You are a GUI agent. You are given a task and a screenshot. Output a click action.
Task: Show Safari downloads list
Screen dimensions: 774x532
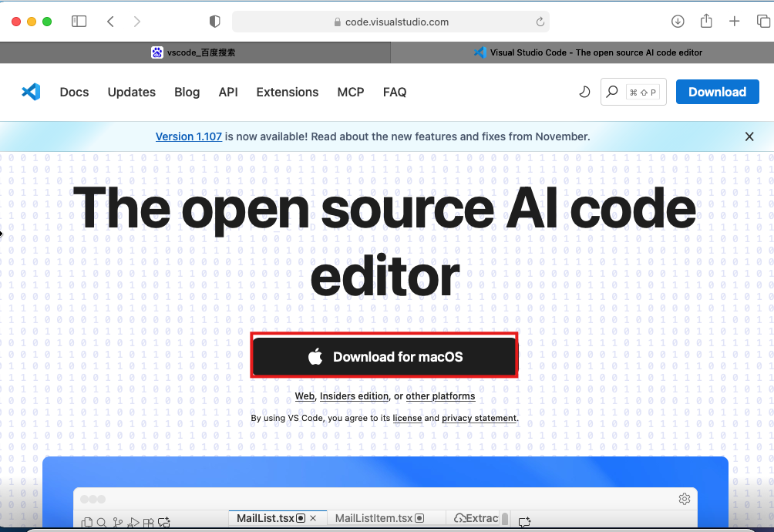[678, 22]
